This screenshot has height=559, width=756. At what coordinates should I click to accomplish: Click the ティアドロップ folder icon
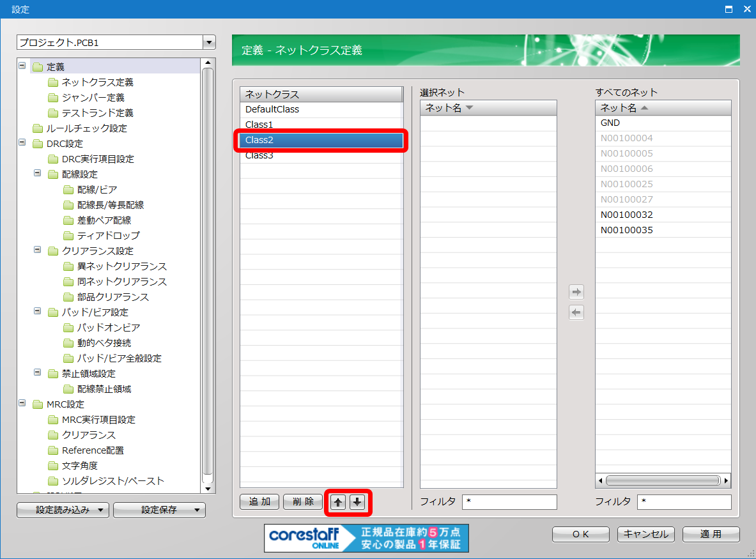point(68,236)
